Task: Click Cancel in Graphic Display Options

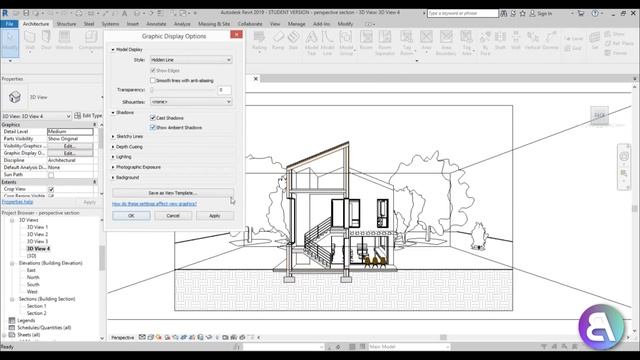Action: [x=173, y=216]
